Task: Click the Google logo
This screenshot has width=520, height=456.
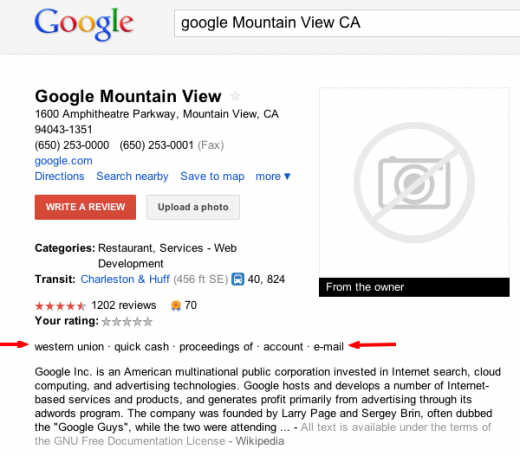Action: [x=84, y=24]
